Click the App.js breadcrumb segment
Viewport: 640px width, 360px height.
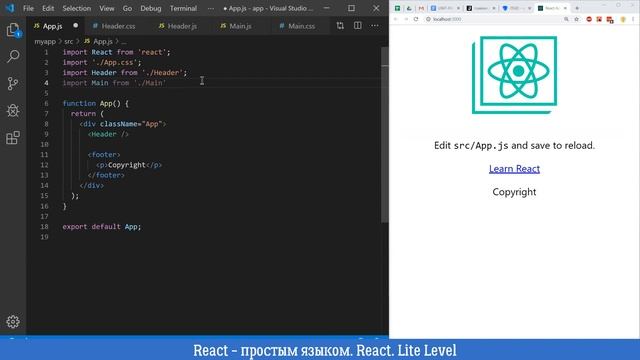98,42
